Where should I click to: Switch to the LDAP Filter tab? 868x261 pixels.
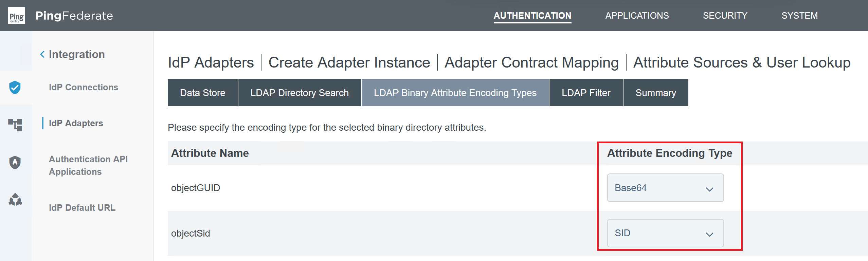[586, 93]
